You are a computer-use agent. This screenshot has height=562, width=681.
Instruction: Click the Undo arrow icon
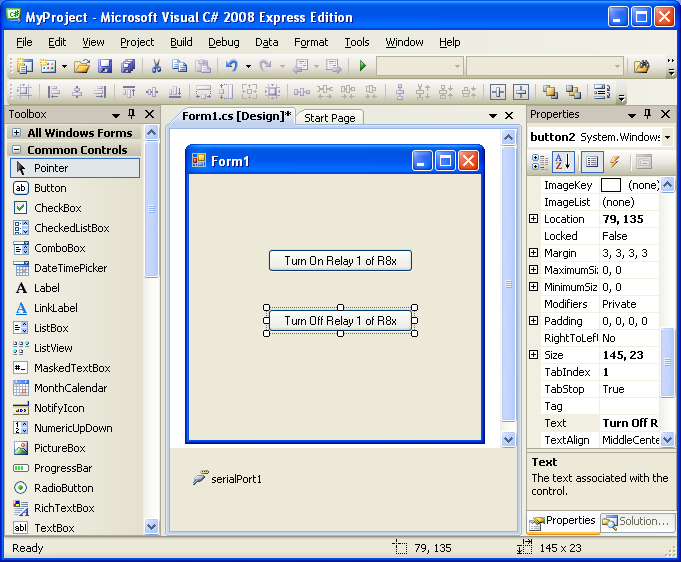pos(231,66)
